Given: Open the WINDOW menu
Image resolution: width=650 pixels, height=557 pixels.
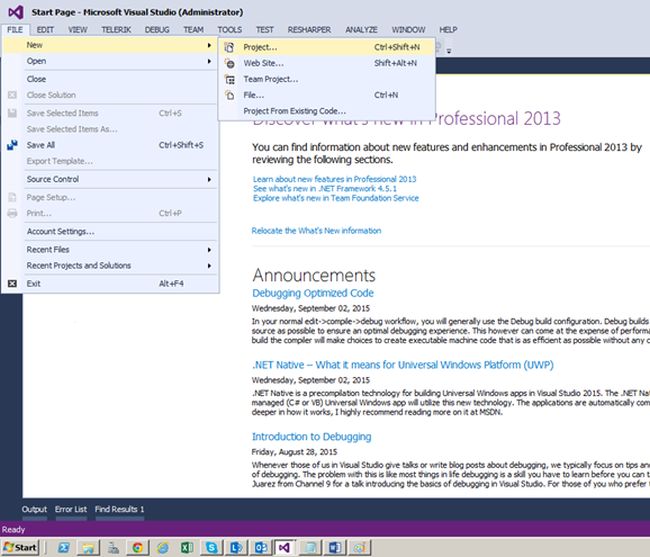Looking at the screenshot, I should (x=409, y=30).
